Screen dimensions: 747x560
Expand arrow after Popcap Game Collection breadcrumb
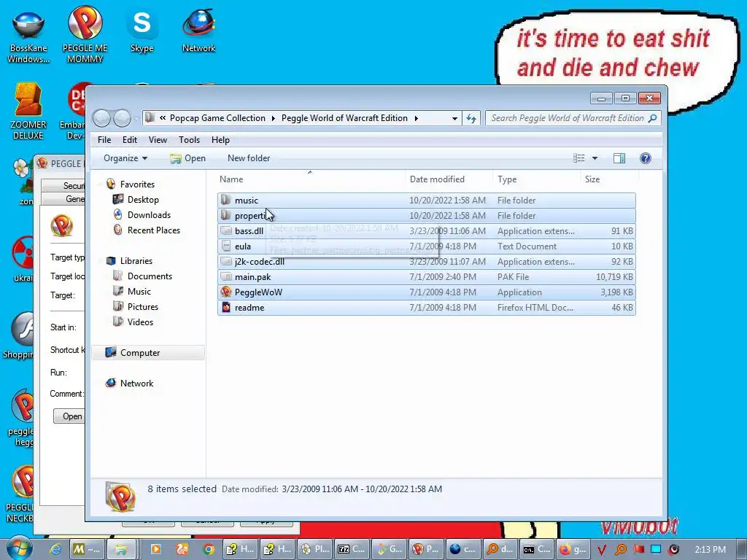click(274, 118)
